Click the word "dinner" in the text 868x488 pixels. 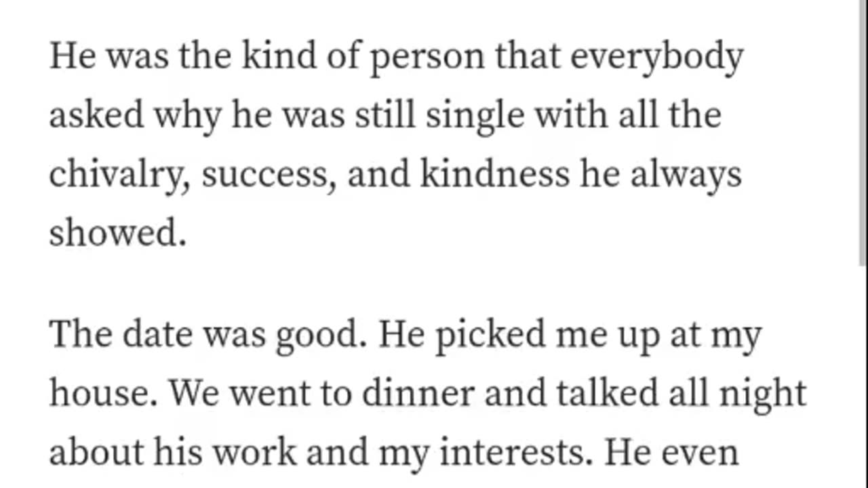point(418,393)
